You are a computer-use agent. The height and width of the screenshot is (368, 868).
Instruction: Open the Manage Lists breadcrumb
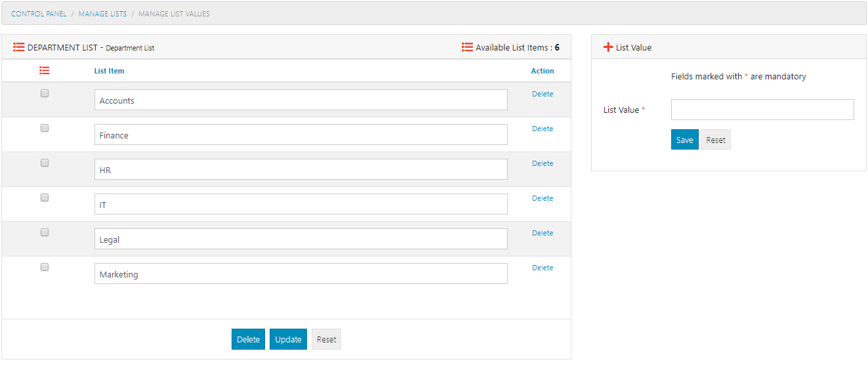coord(102,14)
